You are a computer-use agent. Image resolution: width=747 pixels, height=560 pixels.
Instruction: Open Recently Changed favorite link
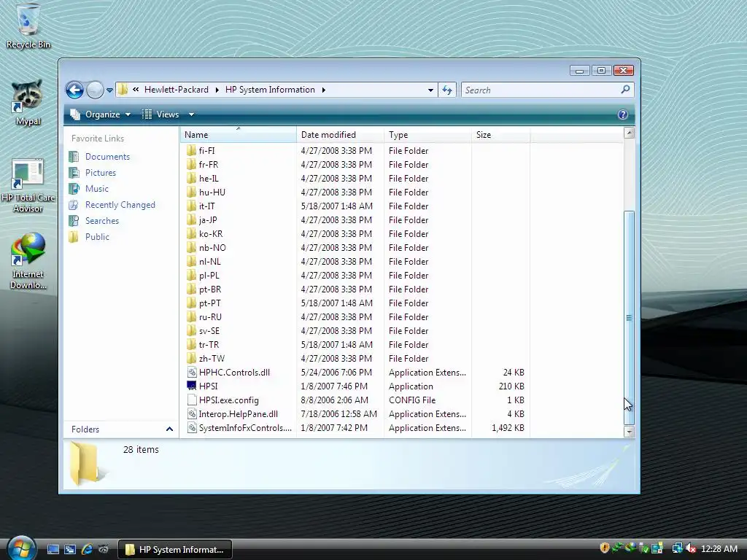(x=120, y=205)
